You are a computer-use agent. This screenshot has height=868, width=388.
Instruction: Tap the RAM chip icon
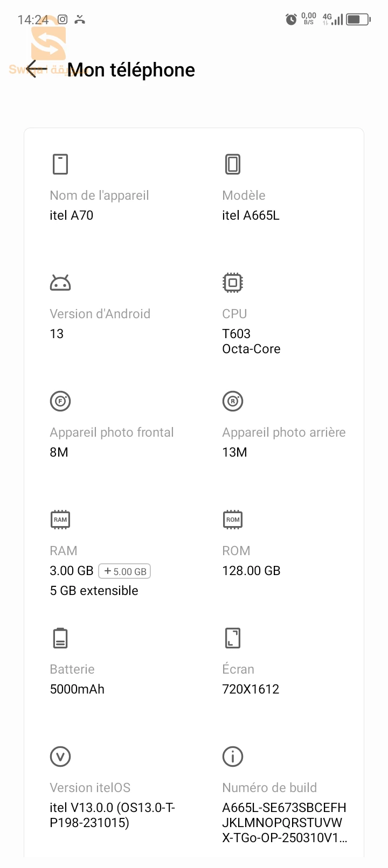pos(60,520)
